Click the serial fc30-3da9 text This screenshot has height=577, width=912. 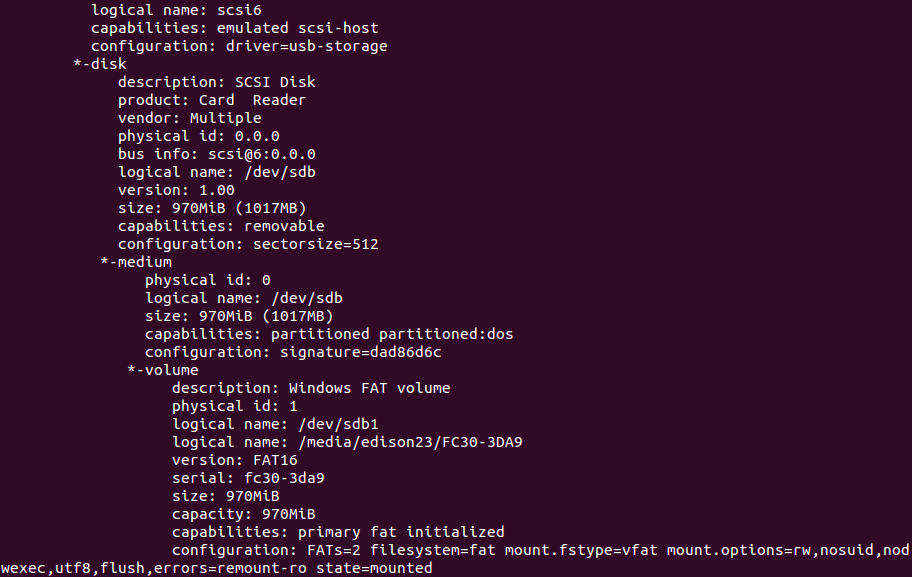pyautogui.click(x=284, y=478)
